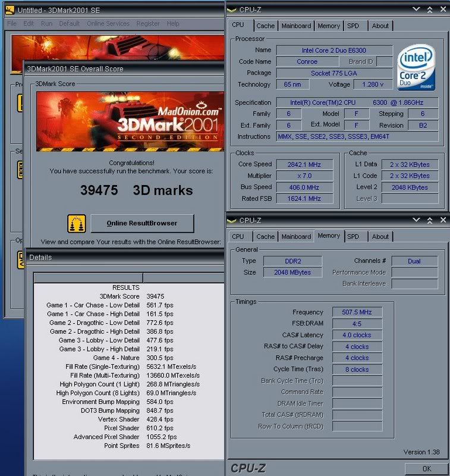The image size is (450, 476).
Task: Switch to Memory tab in top CPU-Z window
Action: click(x=329, y=26)
